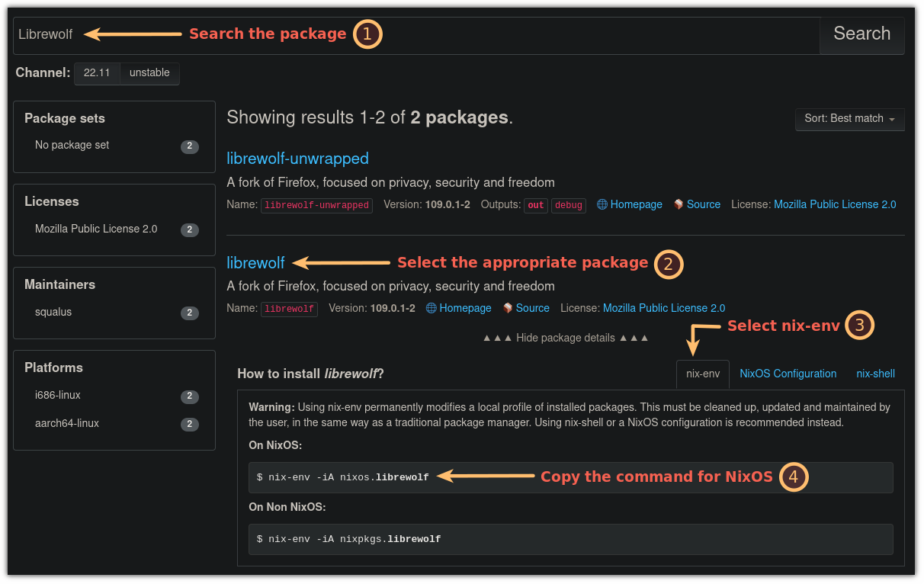Open the Mozilla Public License 2.0 link

(835, 204)
